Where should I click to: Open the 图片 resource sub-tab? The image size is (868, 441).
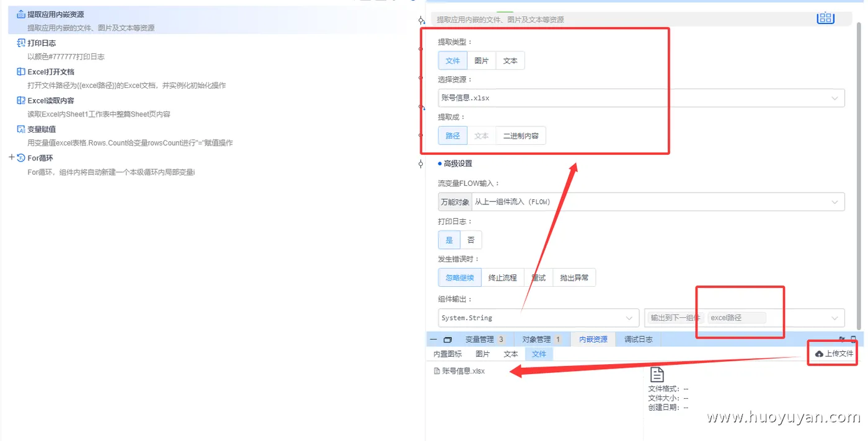click(482, 354)
